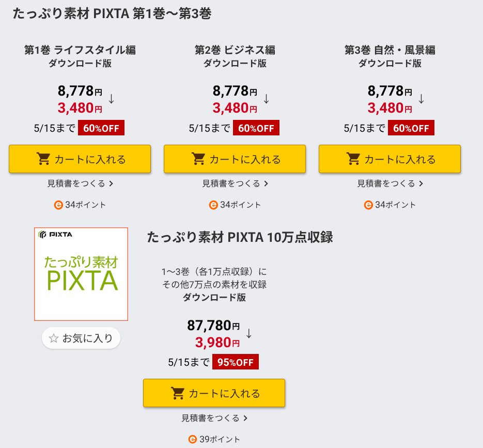Open 見積書をつくる for 第2巻
This screenshot has width=483, height=448.
[x=235, y=183]
